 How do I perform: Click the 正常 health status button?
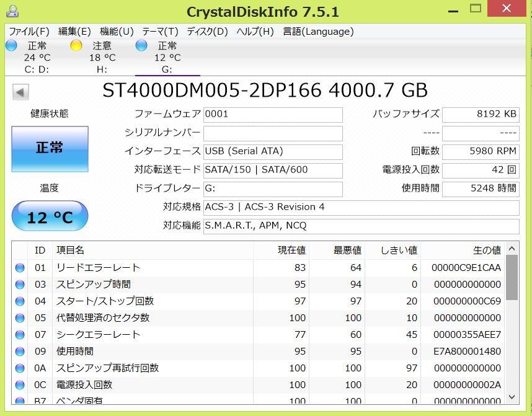[49, 149]
